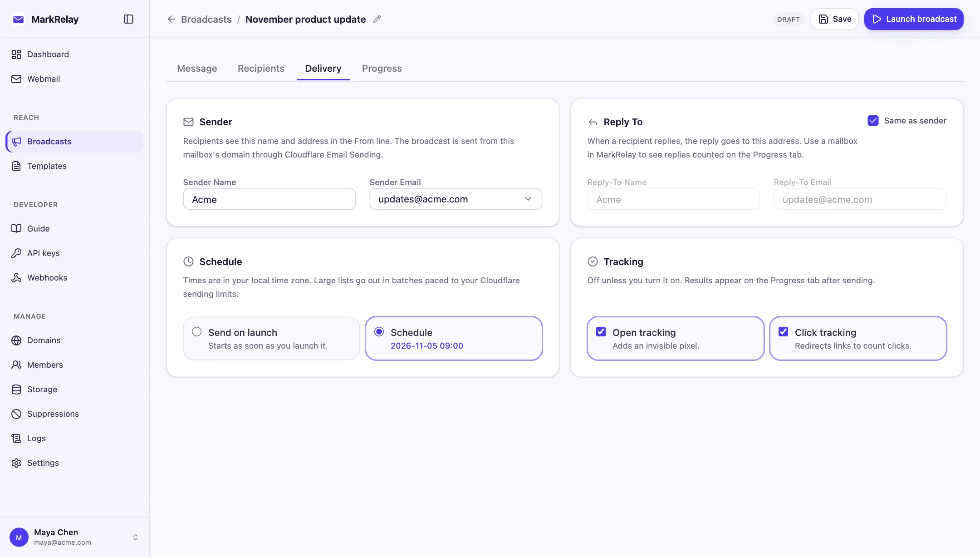Click Maya Chen's avatar circle

[19, 537]
